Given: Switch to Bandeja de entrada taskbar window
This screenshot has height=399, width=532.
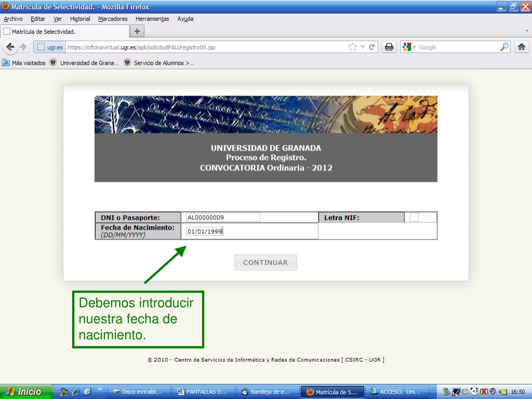Looking at the screenshot, I should click(x=268, y=392).
